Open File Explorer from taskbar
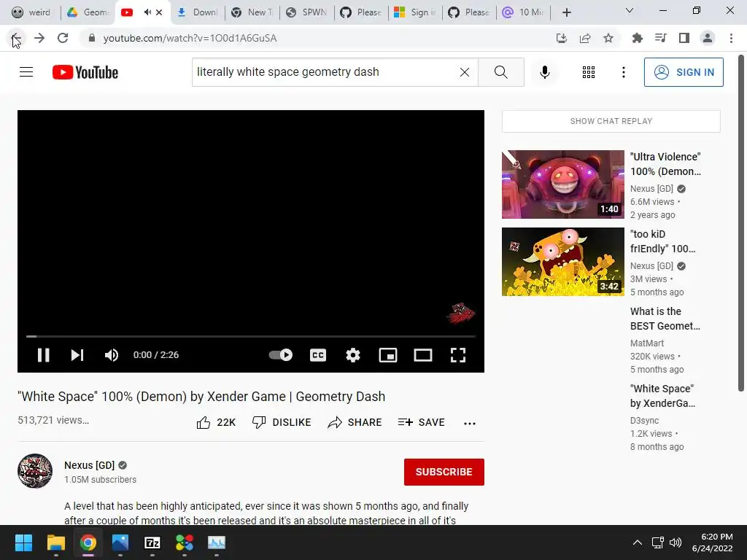 click(55, 542)
